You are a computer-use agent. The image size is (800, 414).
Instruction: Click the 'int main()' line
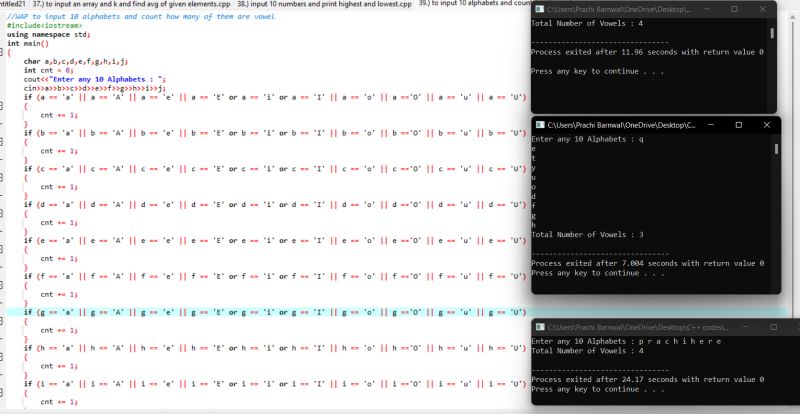coord(28,43)
